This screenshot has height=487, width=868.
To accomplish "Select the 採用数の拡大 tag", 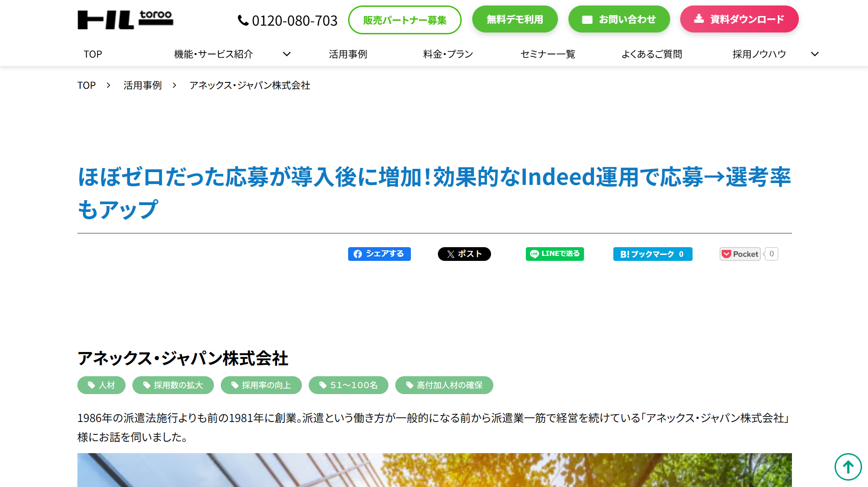I will pyautogui.click(x=173, y=385).
